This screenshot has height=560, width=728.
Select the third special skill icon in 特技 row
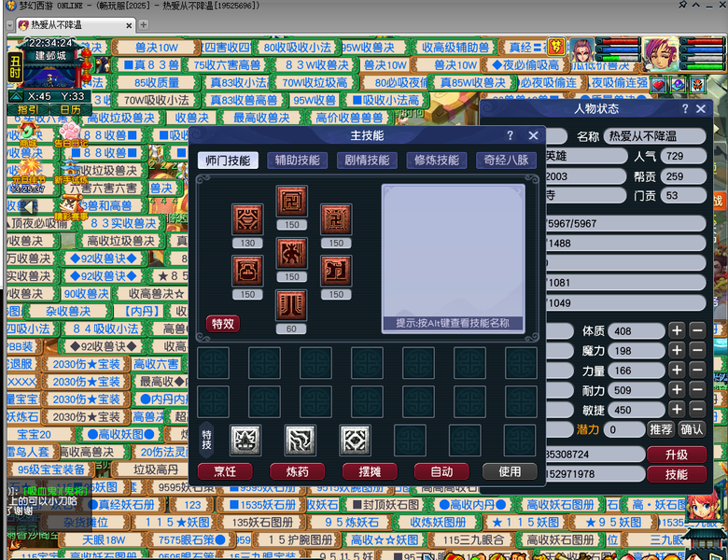click(356, 440)
